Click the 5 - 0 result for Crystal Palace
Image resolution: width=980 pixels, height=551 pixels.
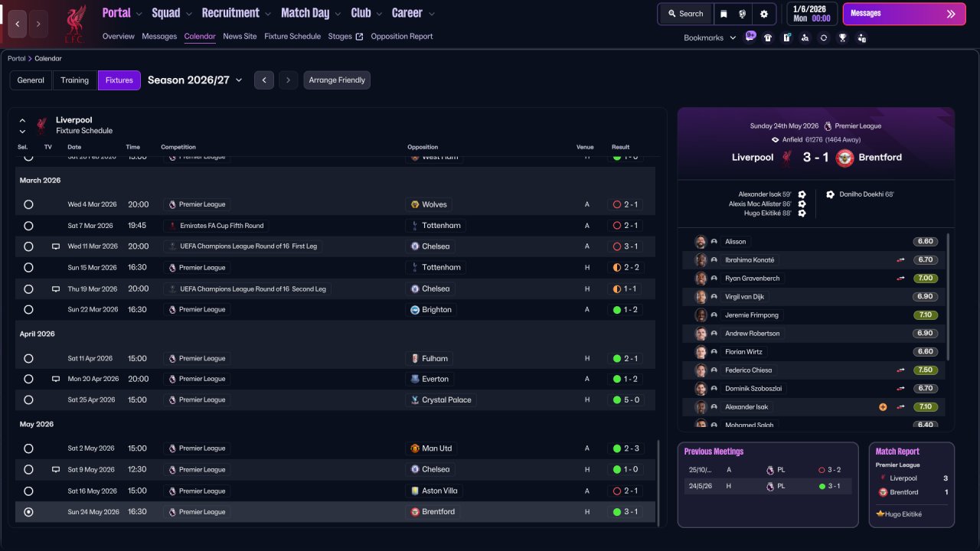pos(627,399)
